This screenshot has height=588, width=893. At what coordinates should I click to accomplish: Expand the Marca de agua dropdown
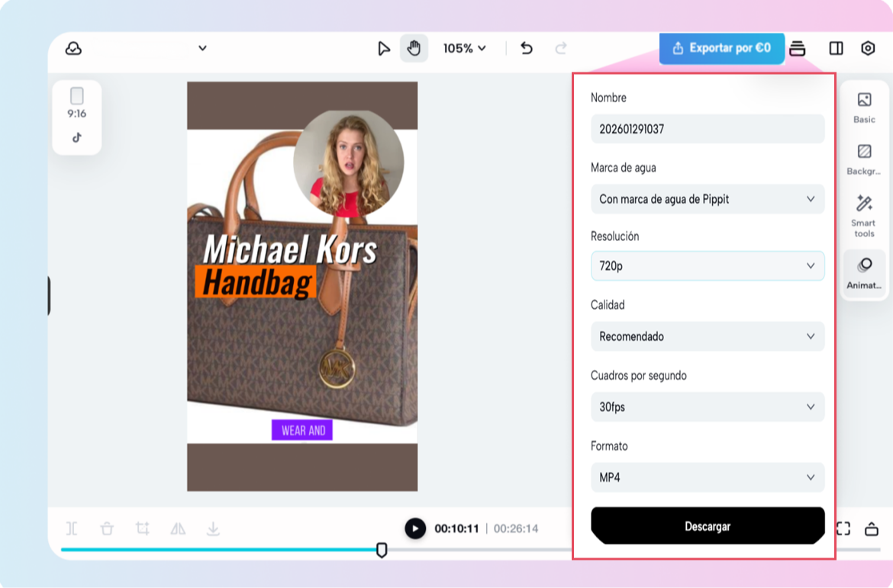[708, 199]
